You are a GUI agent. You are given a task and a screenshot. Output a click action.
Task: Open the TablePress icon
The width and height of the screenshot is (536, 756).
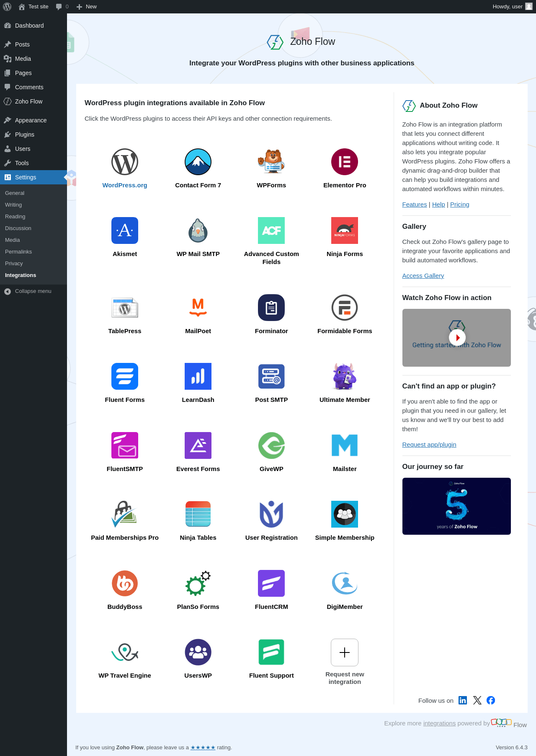pyautogui.click(x=125, y=308)
